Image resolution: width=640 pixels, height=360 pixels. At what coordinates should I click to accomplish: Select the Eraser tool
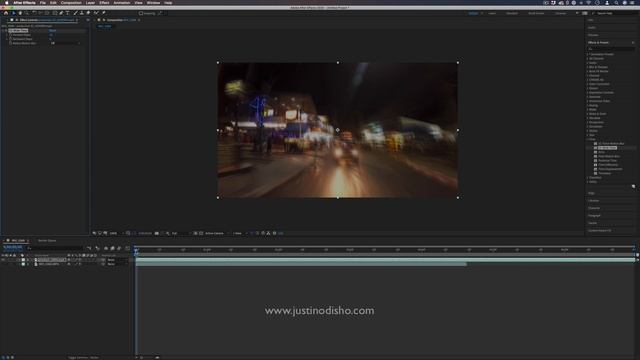coord(88,13)
